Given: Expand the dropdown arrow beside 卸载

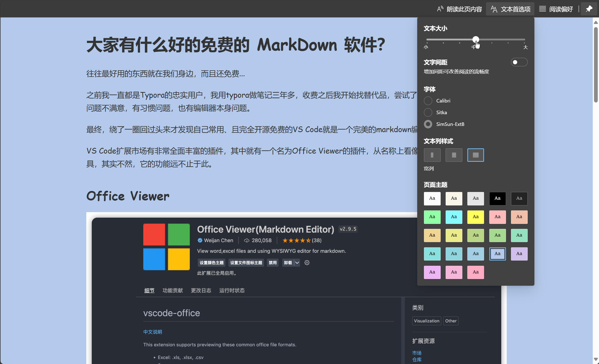Looking at the screenshot, I should pos(297,263).
